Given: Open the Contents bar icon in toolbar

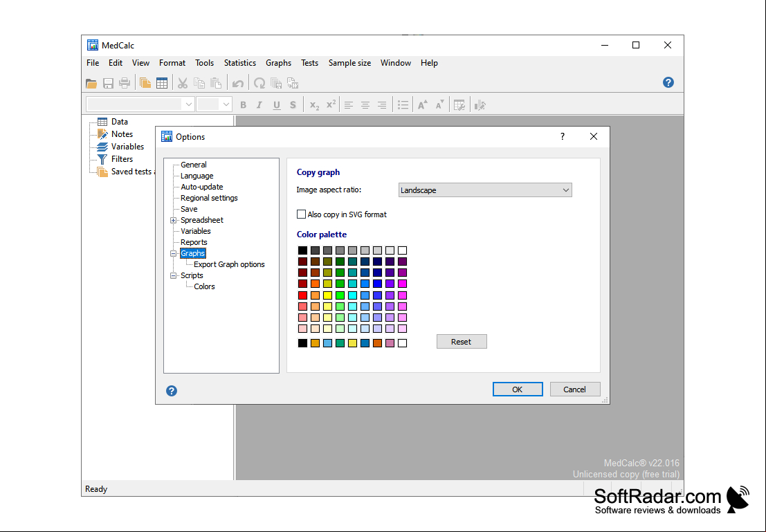Looking at the screenshot, I should [145, 84].
